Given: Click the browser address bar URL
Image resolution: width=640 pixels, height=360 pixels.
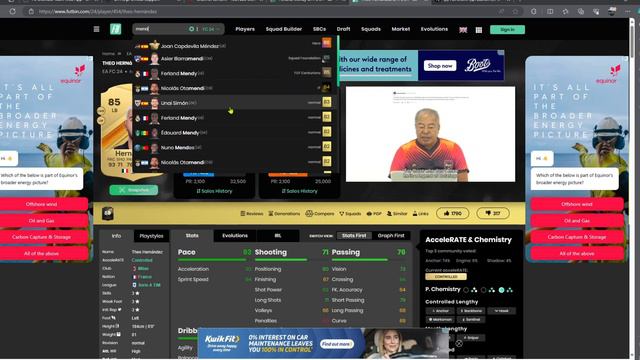Looking at the screenshot, I should [x=98, y=11].
